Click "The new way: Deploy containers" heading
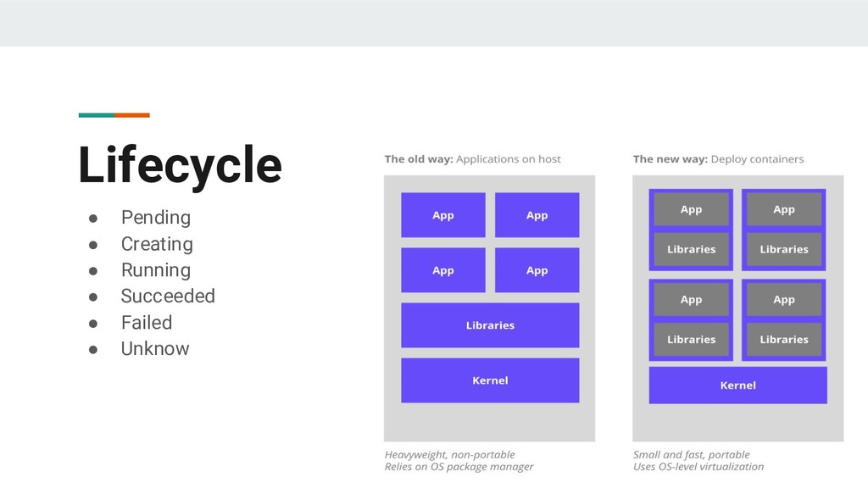The image size is (868, 488). [x=718, y=158]
